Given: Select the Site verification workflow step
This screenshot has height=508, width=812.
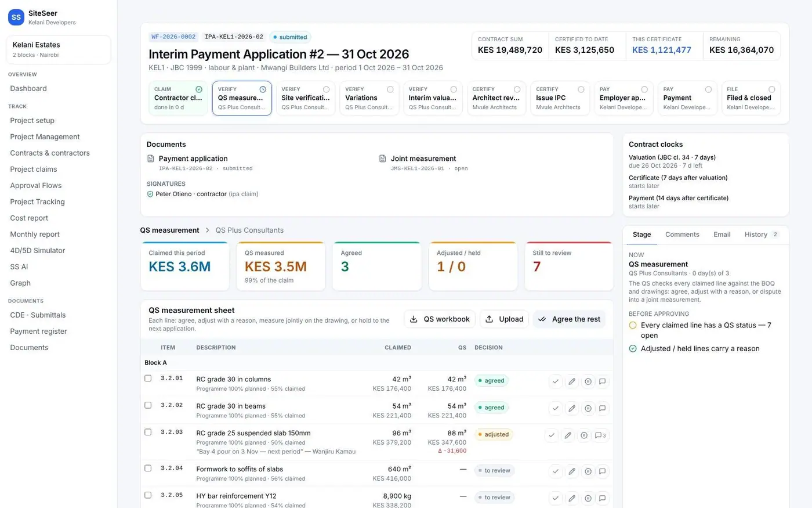Looking at the screenshot, I should point(306,98).
